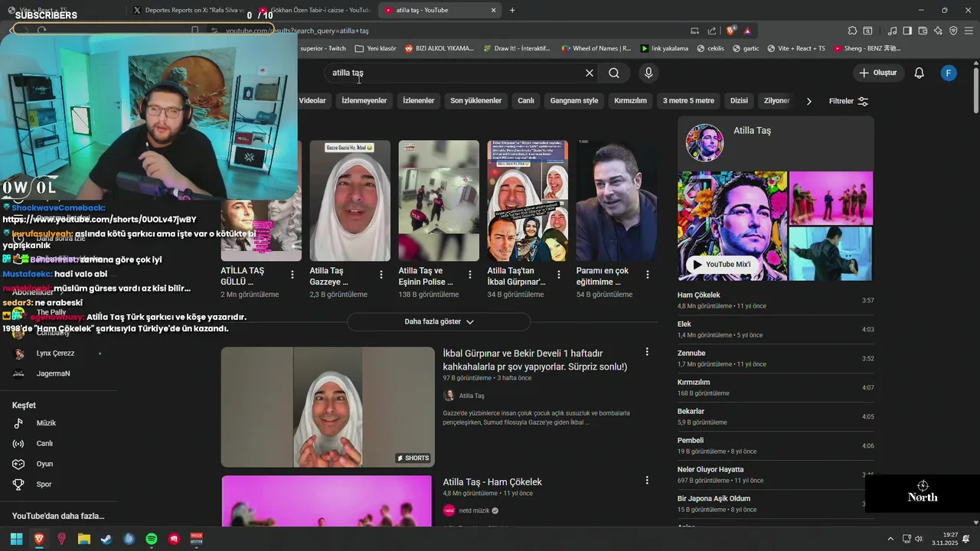The image size is (980, 551).
Task: Open Brave Wallet icon
Action: 923,31
